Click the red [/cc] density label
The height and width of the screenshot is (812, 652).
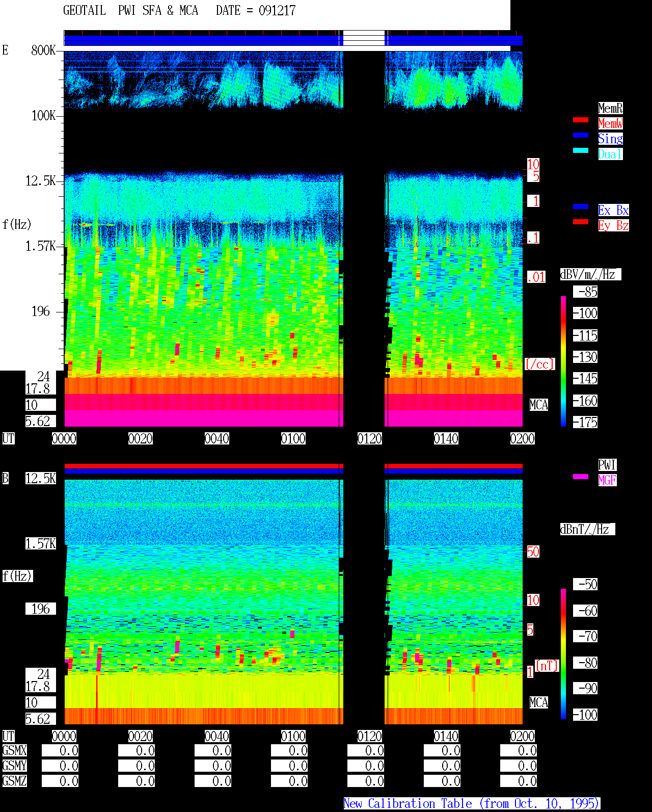click(539, 364)
